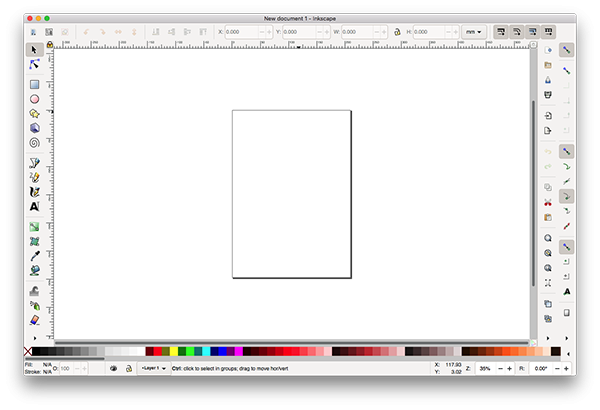Viewport: 600px width, 410px height.
Task: Click the Print document icon
Action: coord(548,95)
